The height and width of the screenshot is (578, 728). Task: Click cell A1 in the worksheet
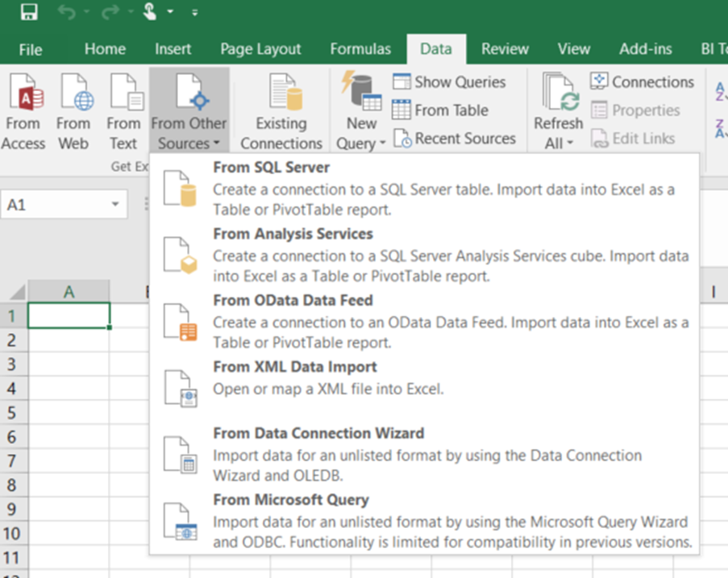[x=69, y=316]
